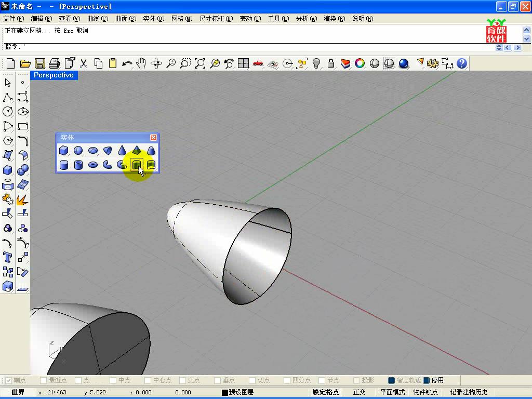532x399 pixels.
Task: Undo the last action with the curved arrow
Action: (127, 63)
